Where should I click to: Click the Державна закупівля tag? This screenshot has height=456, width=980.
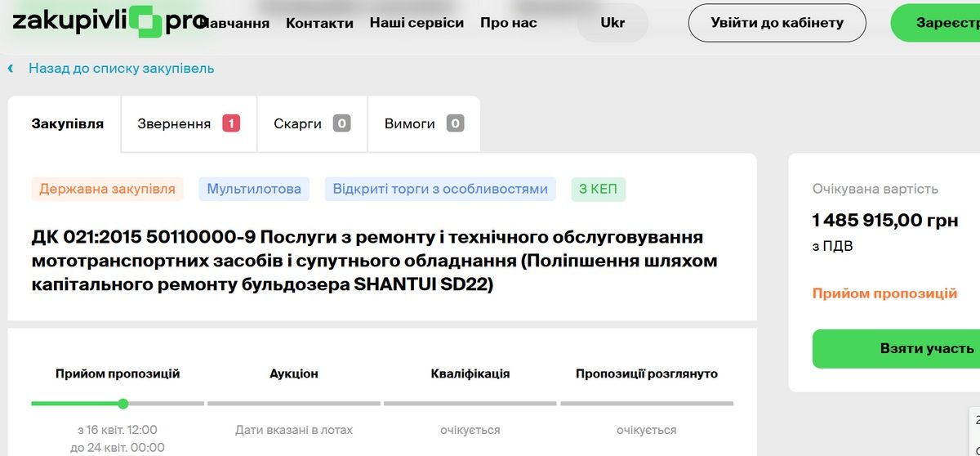[107, 189]
